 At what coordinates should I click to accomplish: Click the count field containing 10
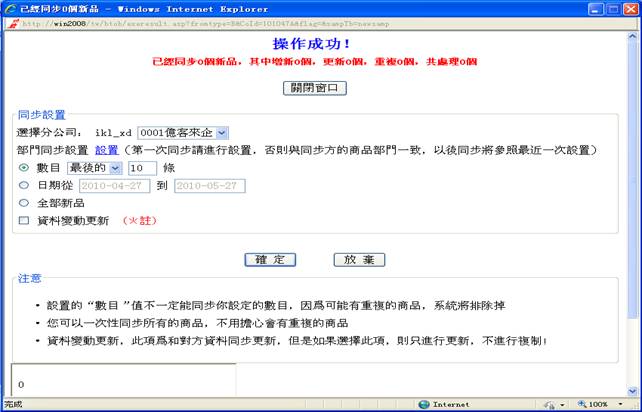(x=142, y=168)
